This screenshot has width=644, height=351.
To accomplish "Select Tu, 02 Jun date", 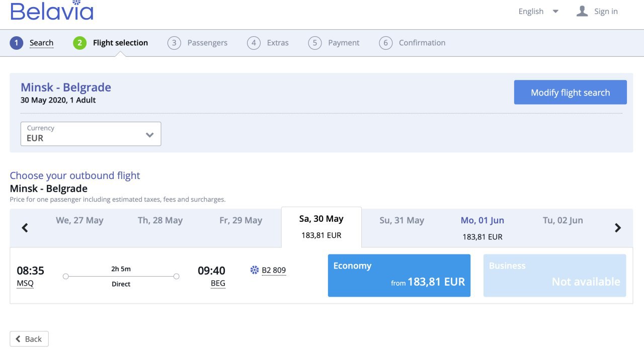I will pos(562,220).
